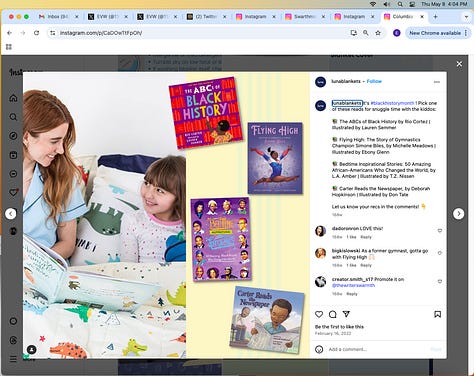The width and height of the screenshot is (474, 376).
Task: Open the #blackhistorymonth hashtag link
Action: click(392, 103)
